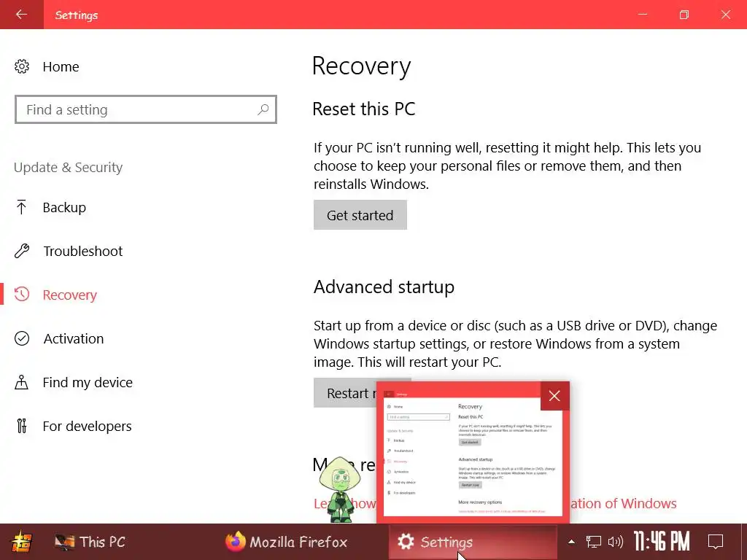Image resolution: width=747 pixels, height=560 pixels.
Task: Open the For developers page
Action: (x=87, y=426)
